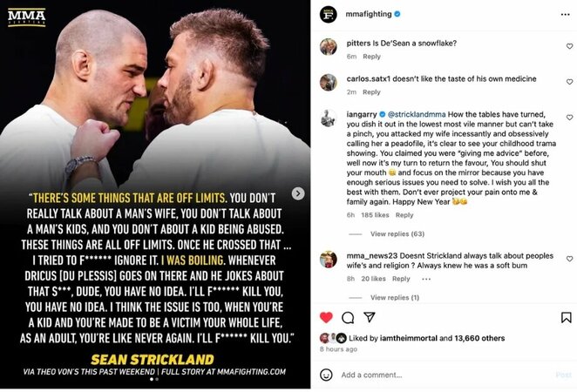
Task: Open the emoji picker in comment box
Action: click(x=327, y=375)
